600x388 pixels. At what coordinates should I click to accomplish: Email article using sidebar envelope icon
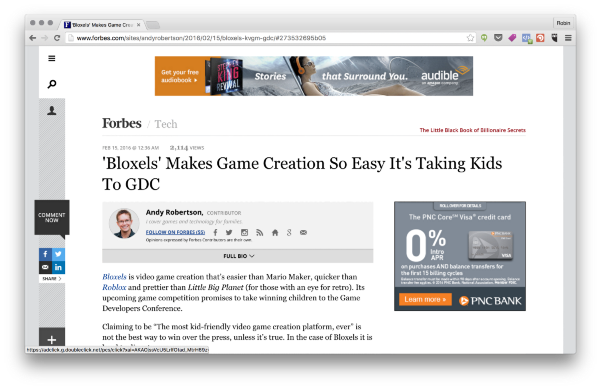45,267
